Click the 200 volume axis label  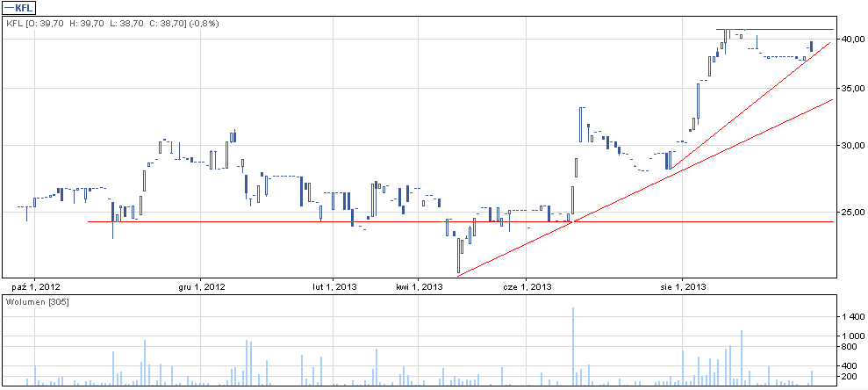pos(850,377)
